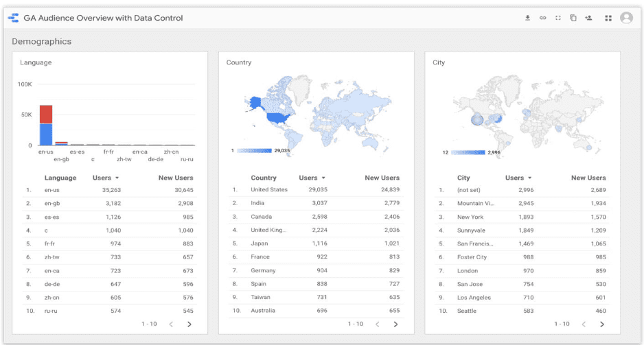Click the Demographics section heading
The width and height of the screenshot is (644, 345).
pos(41,41)
